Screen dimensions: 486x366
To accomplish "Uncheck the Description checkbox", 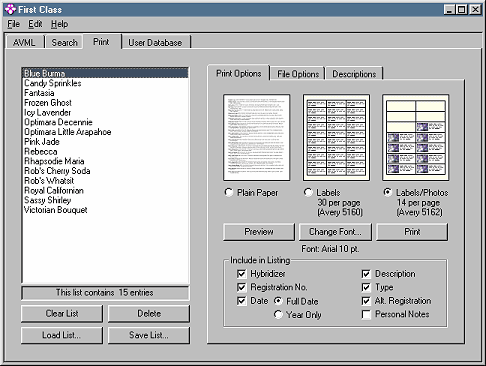I will click(366, 274).
